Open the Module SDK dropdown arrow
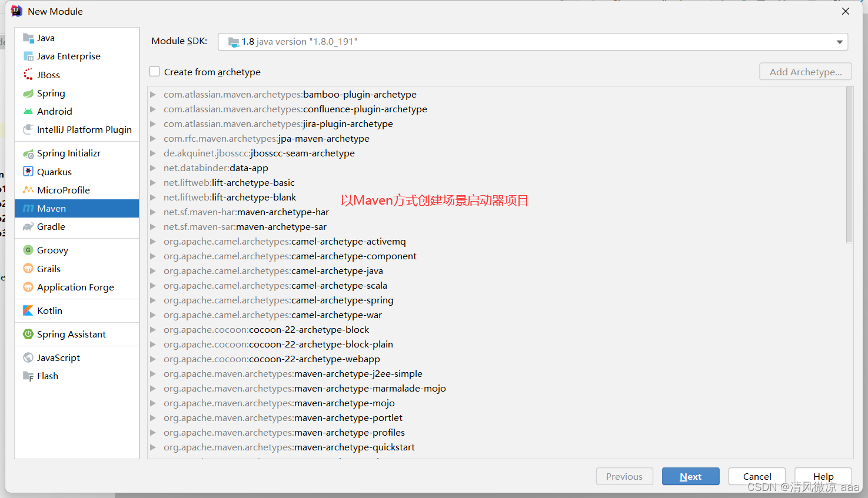868x498 pixels. pos(840,42)
